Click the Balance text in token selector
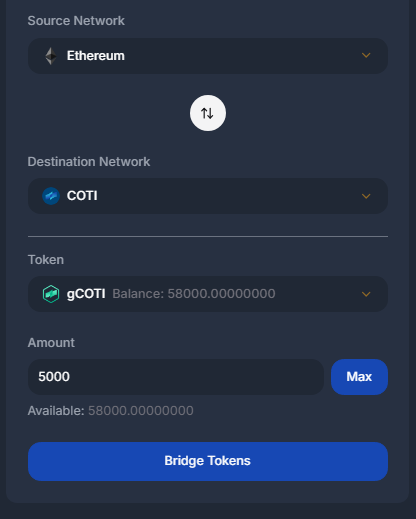This screenshot has width=416, height=519. pos(194,294)
